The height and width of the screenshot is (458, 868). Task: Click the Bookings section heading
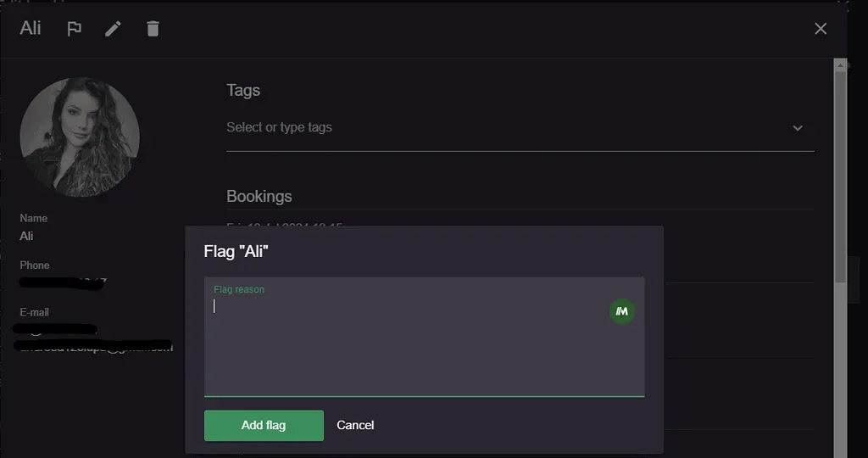click(x=259, y=197)
